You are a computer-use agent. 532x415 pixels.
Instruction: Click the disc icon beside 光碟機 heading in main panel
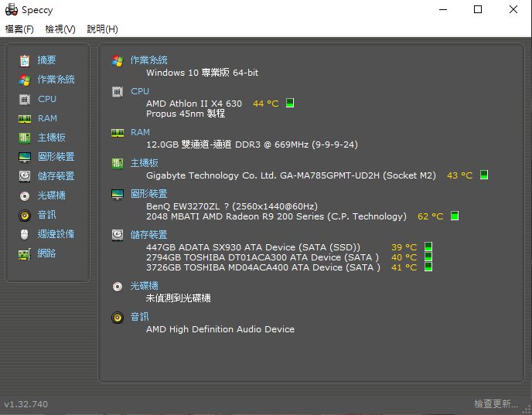(x=118, y=287)
